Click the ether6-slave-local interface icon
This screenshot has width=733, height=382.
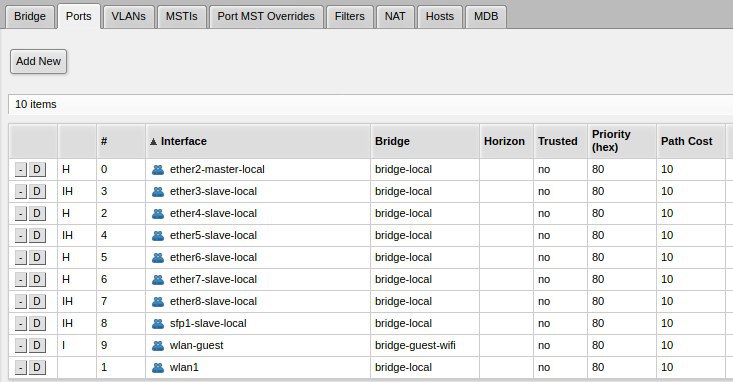(158, 258)
